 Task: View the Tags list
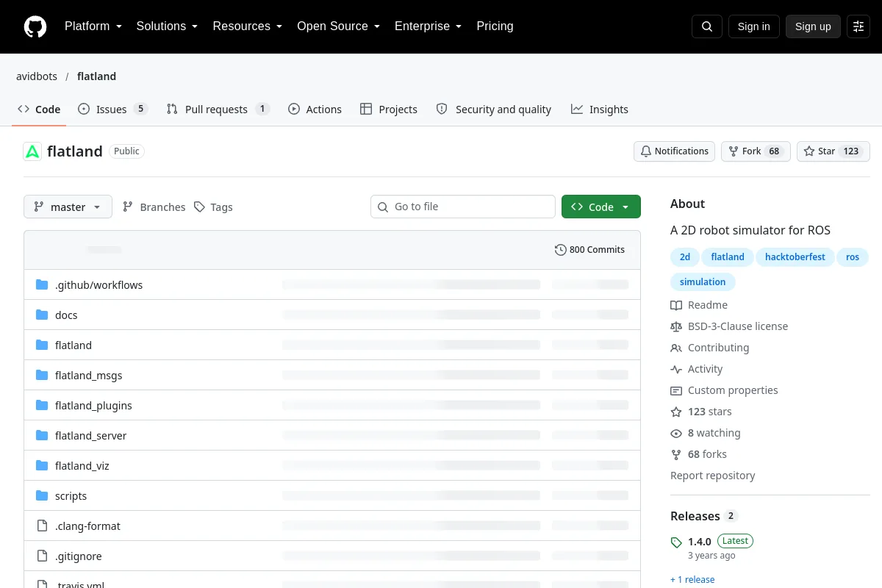pyautogui.click(x=213, y=207)
